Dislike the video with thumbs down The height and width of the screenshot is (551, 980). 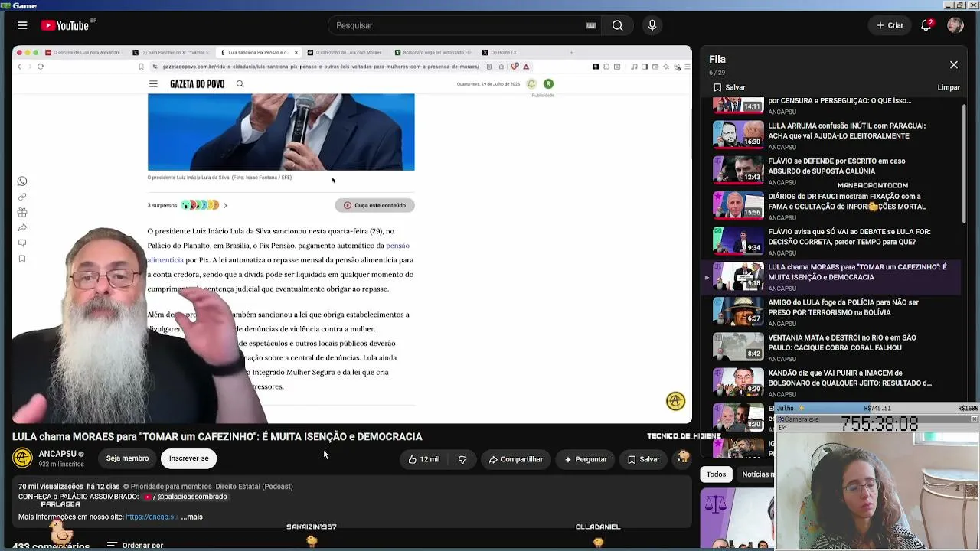tap(462, 459)
